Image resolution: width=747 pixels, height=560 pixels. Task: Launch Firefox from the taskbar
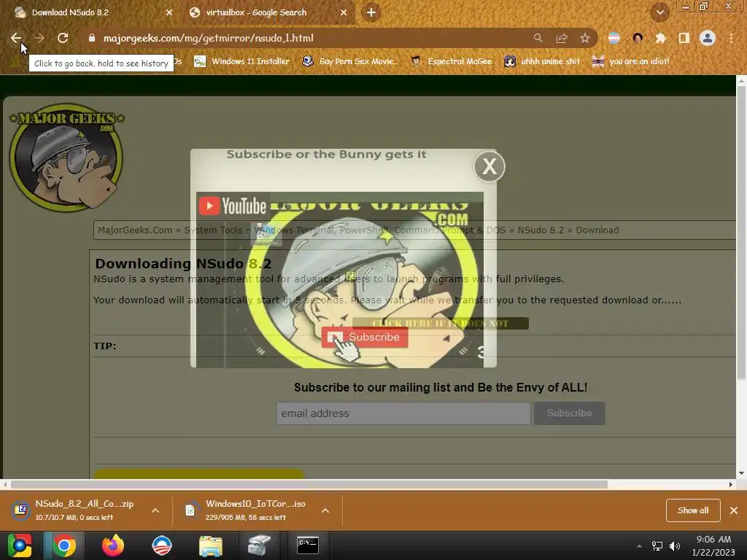point(113,545)
